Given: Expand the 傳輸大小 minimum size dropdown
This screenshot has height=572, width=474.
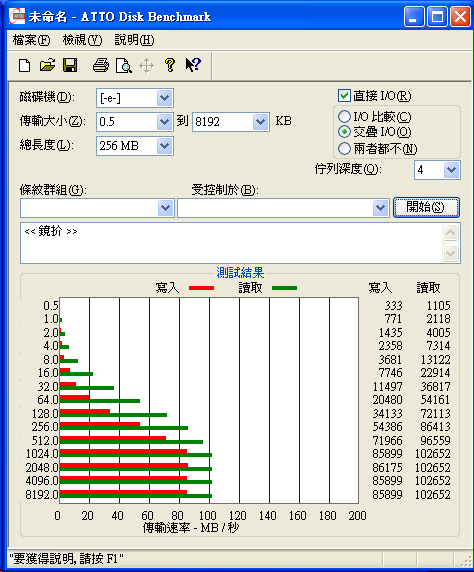Looking at the screenshot, I should [x=165, y=121].
